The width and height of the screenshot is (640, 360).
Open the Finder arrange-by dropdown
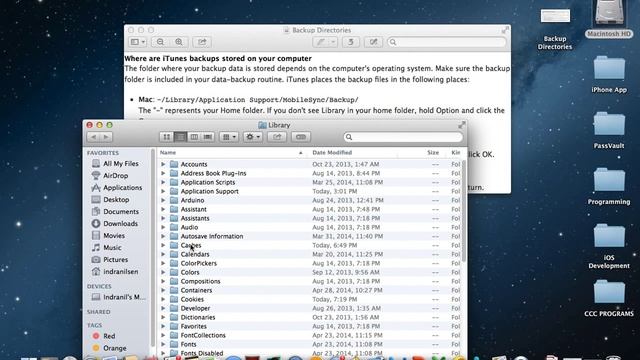point(229,137)
